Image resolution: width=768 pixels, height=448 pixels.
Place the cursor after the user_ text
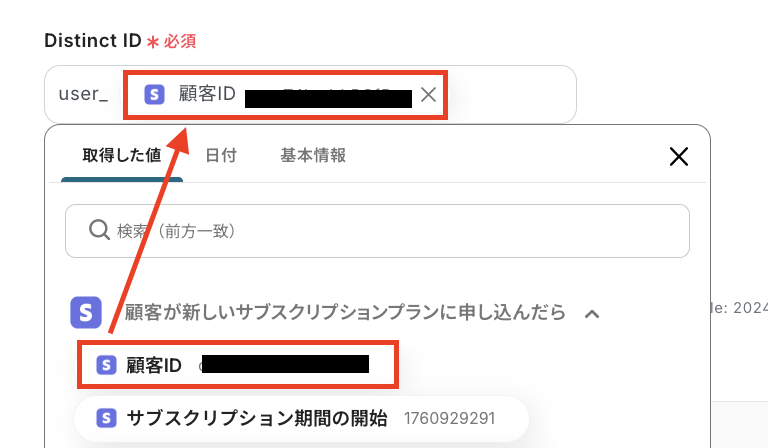pyautogui.click(x=111, y=94)
